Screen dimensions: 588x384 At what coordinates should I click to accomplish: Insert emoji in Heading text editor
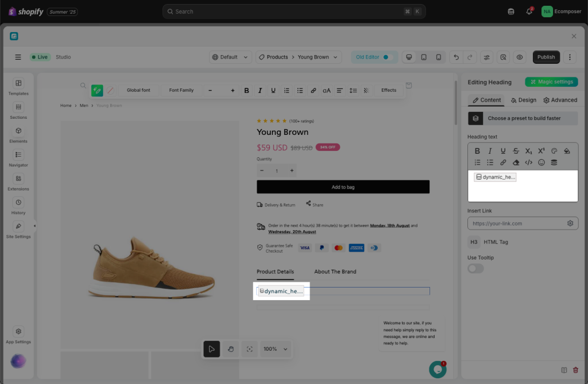click(541, 162)
